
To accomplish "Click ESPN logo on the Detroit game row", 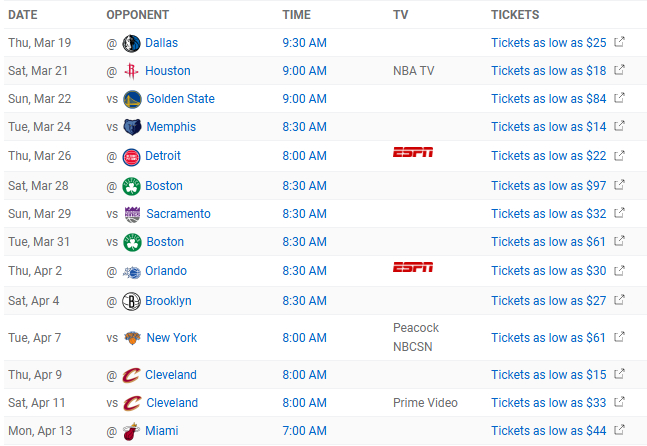I will tap(413, 152).
